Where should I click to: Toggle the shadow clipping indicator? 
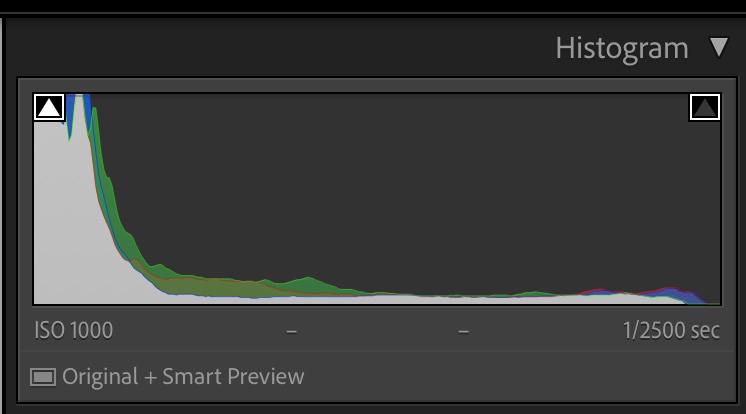point(49,107)
